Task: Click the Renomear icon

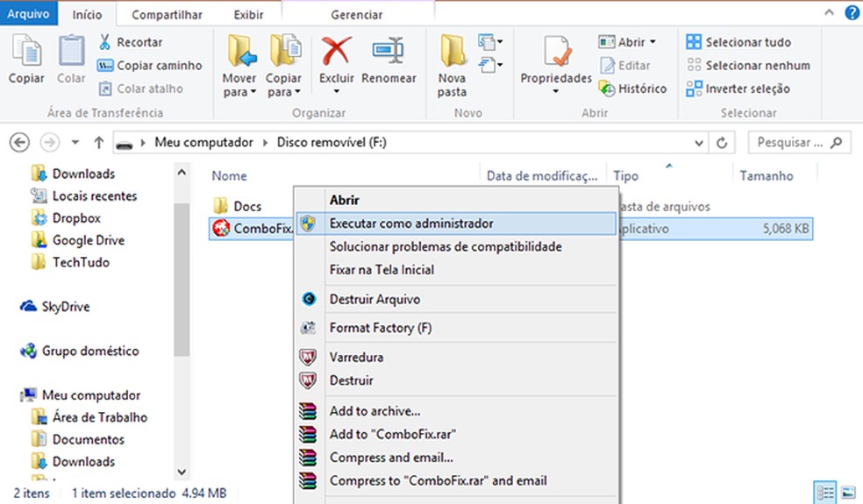Action: (388, 51)
